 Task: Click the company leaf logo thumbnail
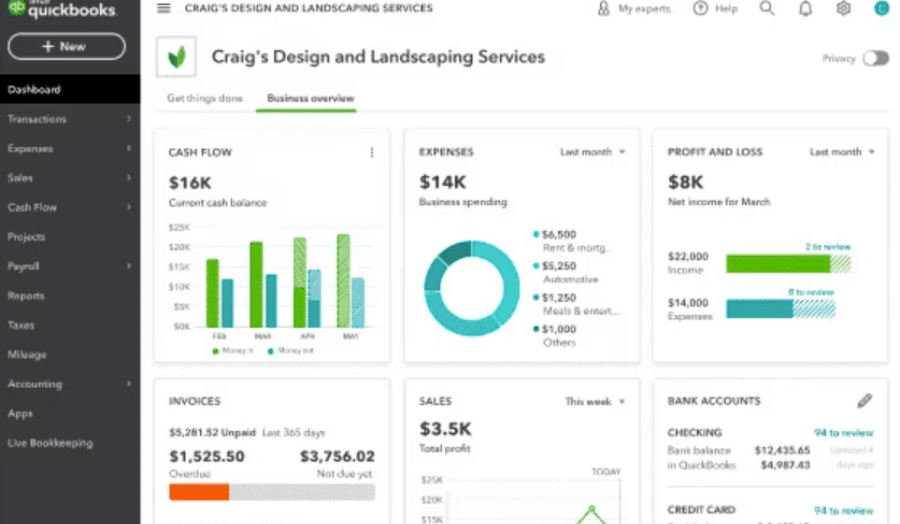(176, 57)
